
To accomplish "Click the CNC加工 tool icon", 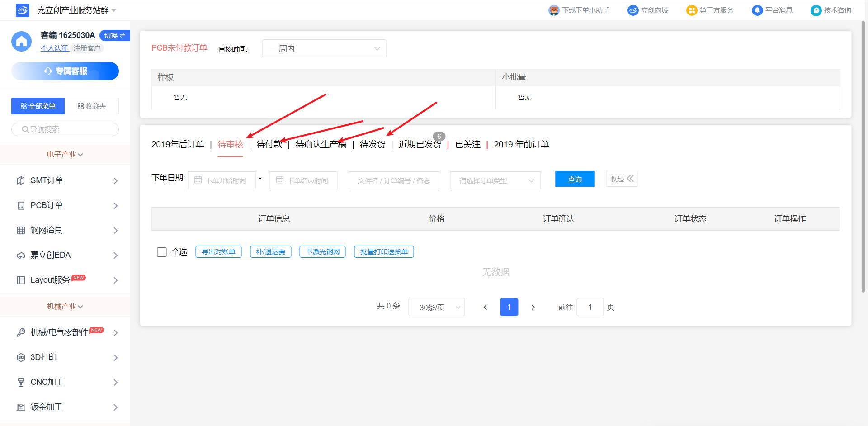I will point(21,382).
